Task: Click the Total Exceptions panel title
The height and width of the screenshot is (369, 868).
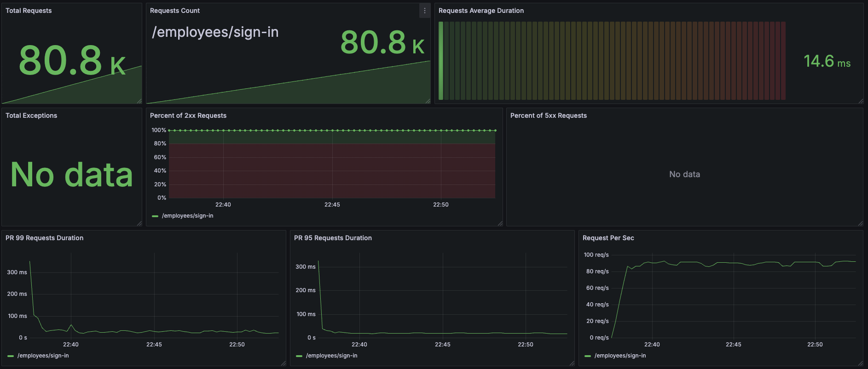Action: tap(31, 115)
